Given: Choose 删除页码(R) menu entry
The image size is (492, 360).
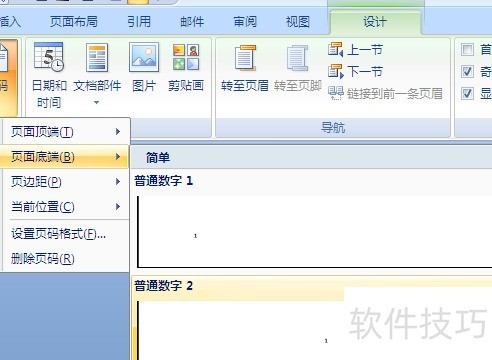Looking at the screenshot, I should pyautogui.click(x=65, y=259).
